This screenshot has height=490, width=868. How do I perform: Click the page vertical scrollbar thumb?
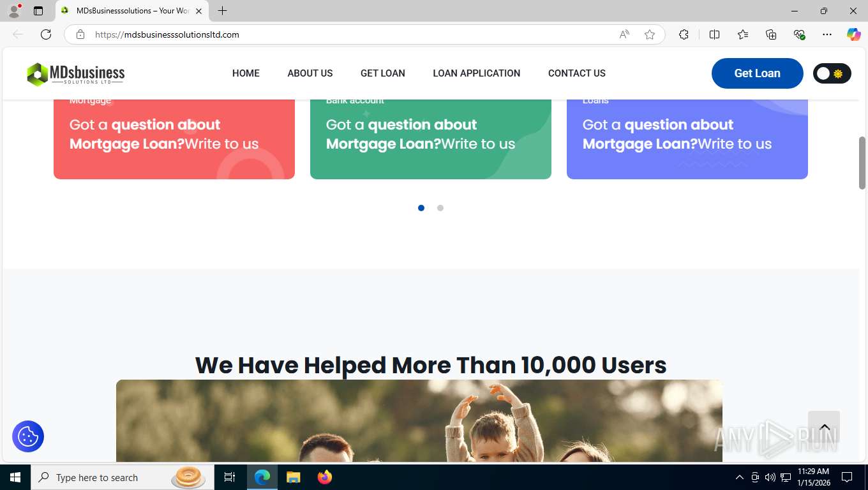tap(862, 163)
